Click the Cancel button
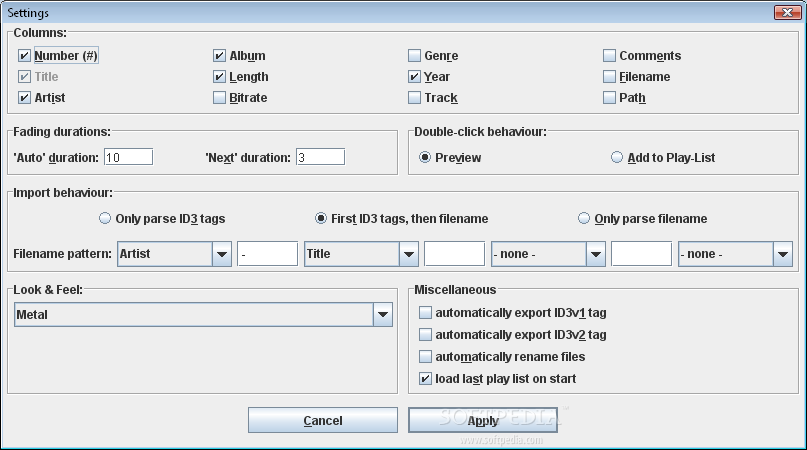 (323, 420)
